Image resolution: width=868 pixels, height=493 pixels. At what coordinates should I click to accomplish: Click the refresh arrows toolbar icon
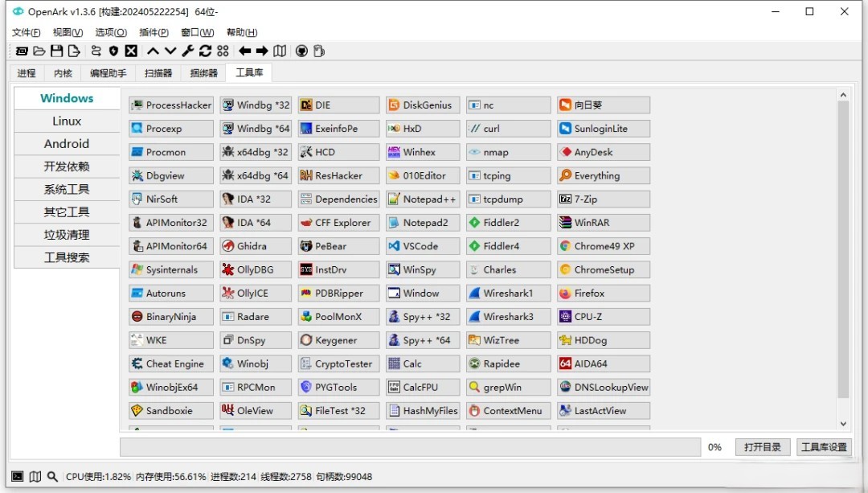(206, 51)
